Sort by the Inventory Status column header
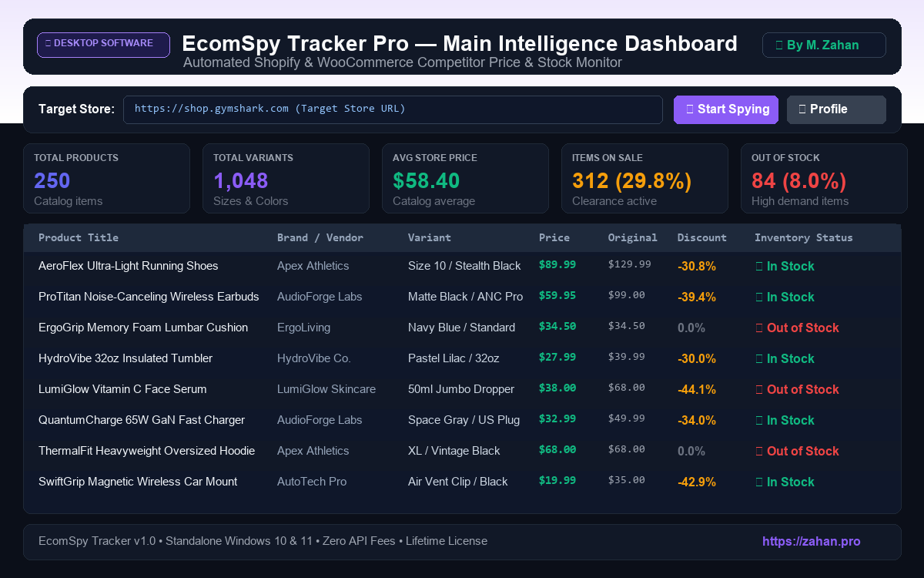The image size is (924, 578). pos(804,237)
